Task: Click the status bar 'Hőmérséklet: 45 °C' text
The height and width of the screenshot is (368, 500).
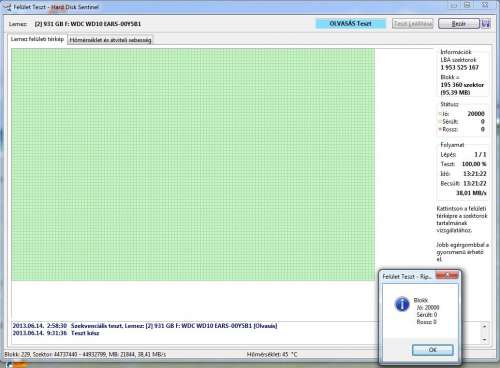Action: tap(272, 354)
